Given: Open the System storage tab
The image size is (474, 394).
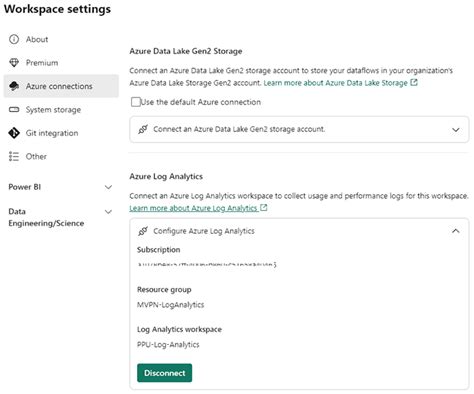Looking at the screenshot, I should [x=61, y=109].
